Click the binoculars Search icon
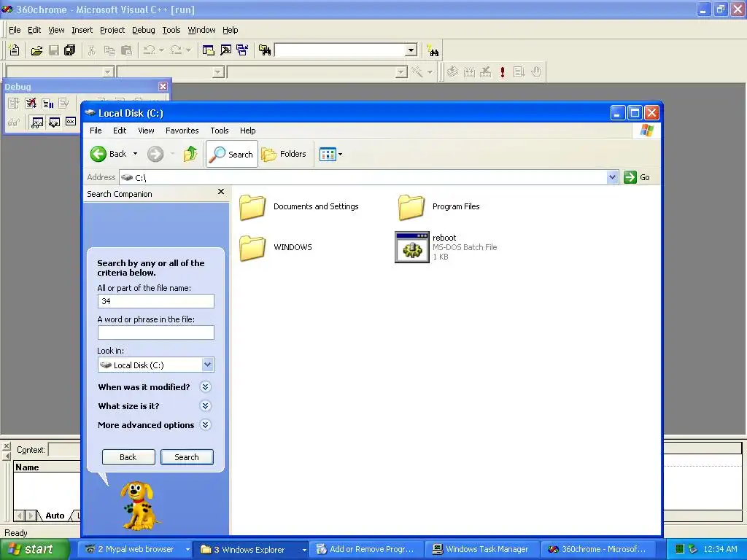The height and width of the screenshot is (560, 747). (x=433, y=50)
